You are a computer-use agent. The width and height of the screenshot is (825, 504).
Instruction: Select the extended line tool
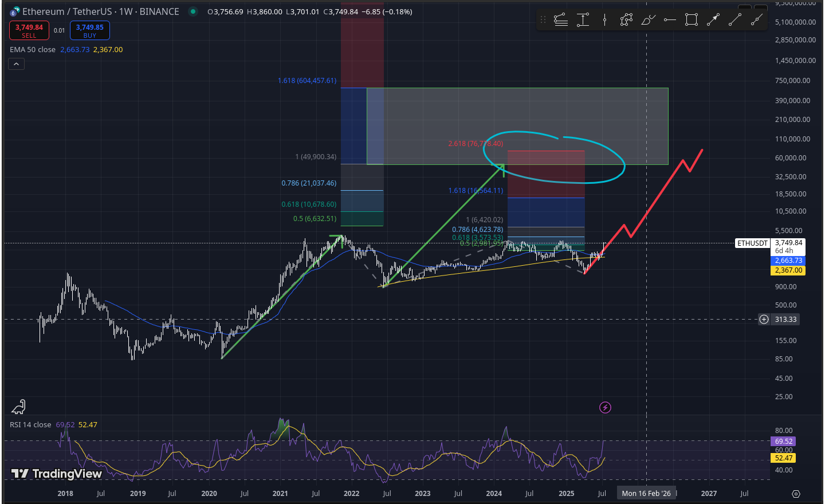point(757,20)
